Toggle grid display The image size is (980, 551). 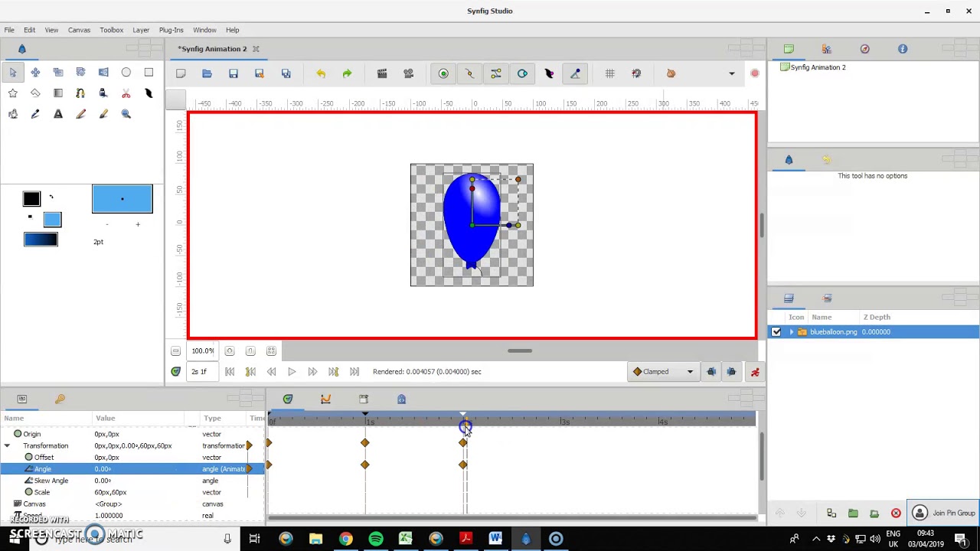[609, 73]
